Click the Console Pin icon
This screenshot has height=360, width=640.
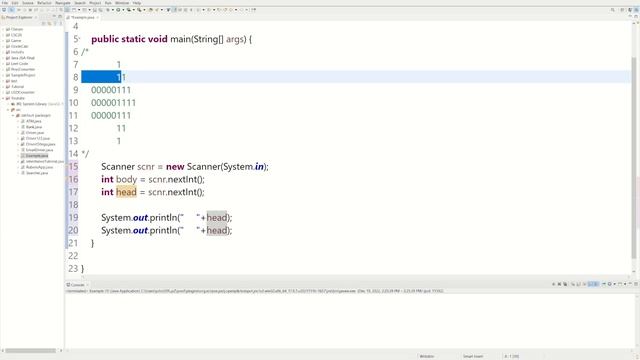click(x=604, y=284)
